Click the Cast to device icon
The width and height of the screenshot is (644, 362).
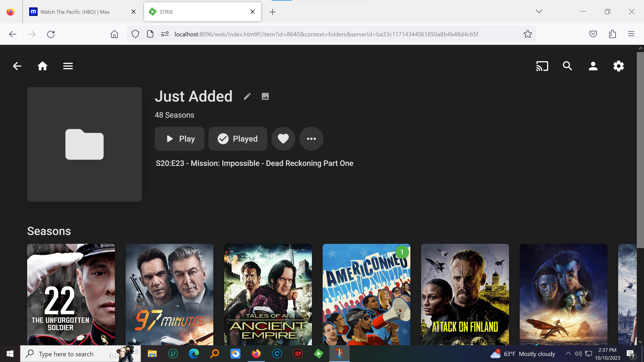(x=542, y=66)
